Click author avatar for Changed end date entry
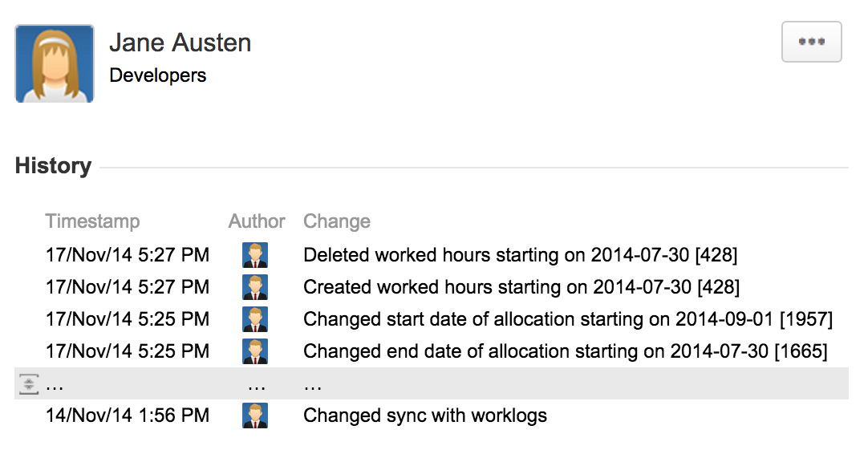 point(255,351)
